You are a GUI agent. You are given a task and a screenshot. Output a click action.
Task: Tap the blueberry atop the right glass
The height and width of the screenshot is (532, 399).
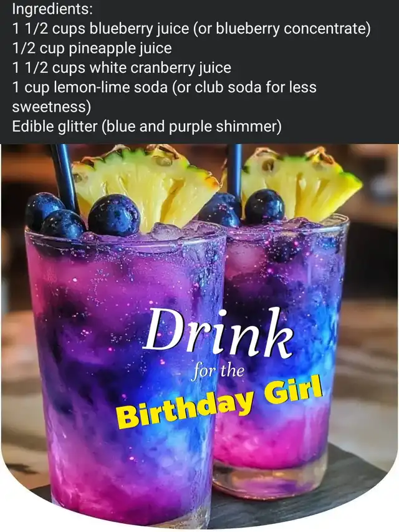[264, 206]
